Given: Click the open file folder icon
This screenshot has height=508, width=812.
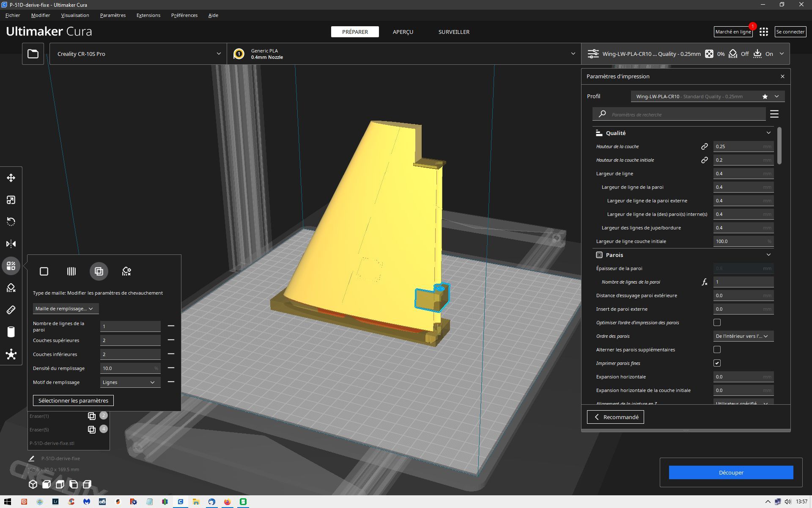Looking at the screenshot, I should click(33, 54).
